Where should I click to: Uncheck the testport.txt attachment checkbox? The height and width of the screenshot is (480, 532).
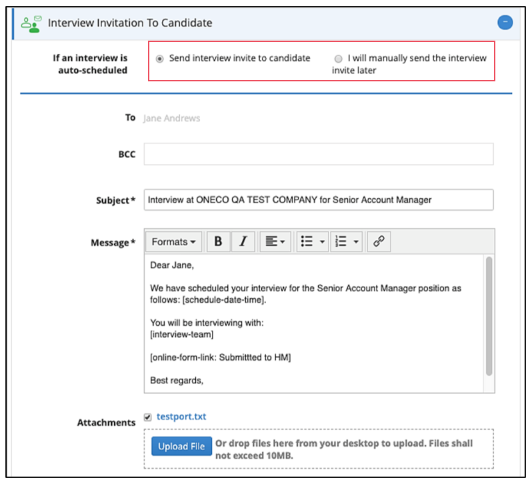[x=148, y=417]
